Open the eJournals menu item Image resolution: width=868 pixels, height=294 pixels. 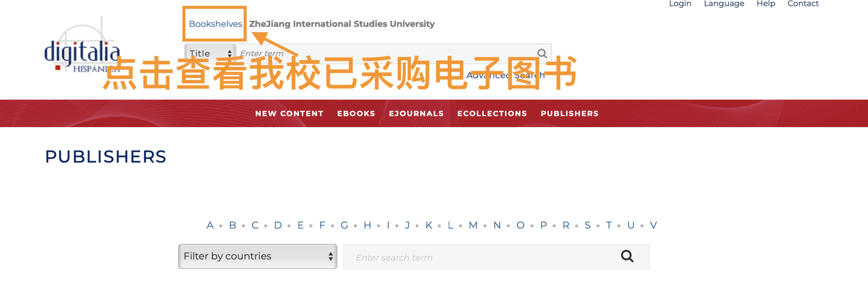tap(416, 114)
